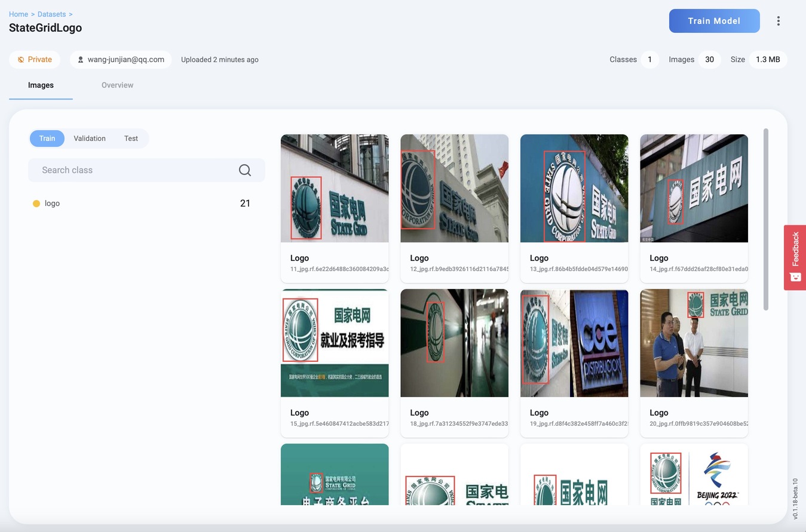This screenshot has height=532, width=806.
Task: Click the Feedback smiley icon
Action: (795, 277)
